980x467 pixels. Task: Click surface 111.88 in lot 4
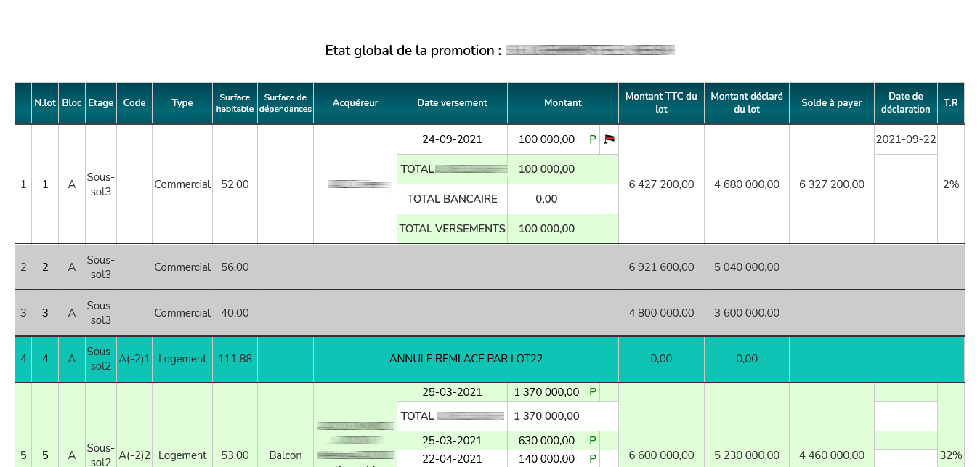click(x=235, y=359)
